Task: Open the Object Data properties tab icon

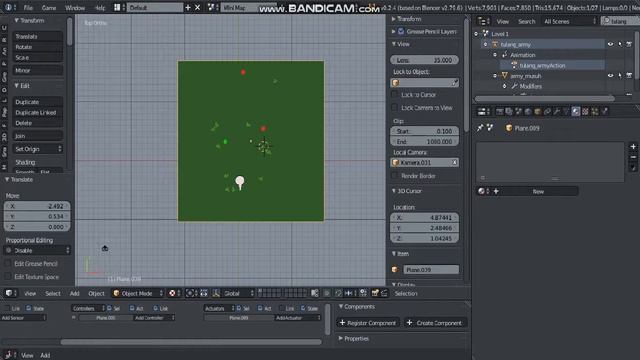Action: (566, 111)
